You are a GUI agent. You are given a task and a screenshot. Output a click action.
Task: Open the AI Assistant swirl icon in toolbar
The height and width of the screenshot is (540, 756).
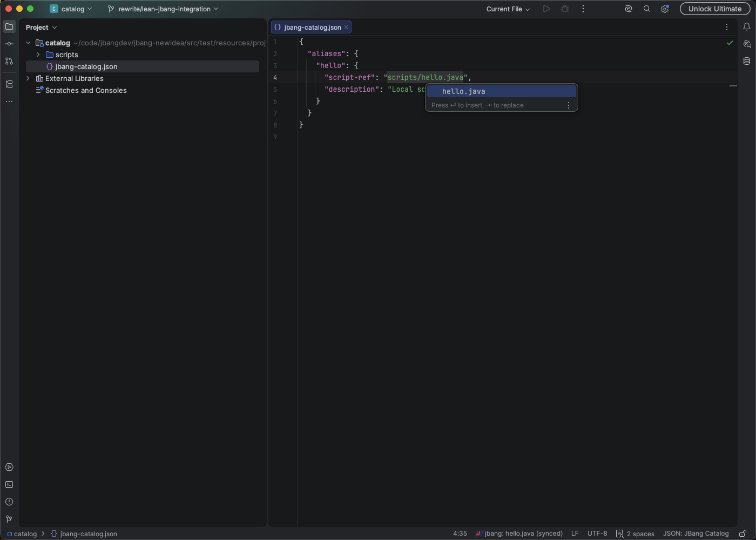[629, 9]
